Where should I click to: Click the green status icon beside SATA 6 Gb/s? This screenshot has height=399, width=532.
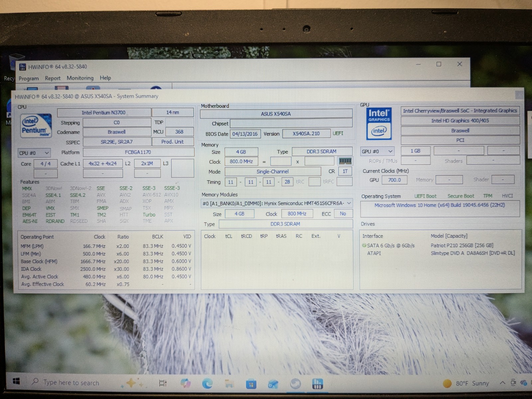[x=364, y=245]
